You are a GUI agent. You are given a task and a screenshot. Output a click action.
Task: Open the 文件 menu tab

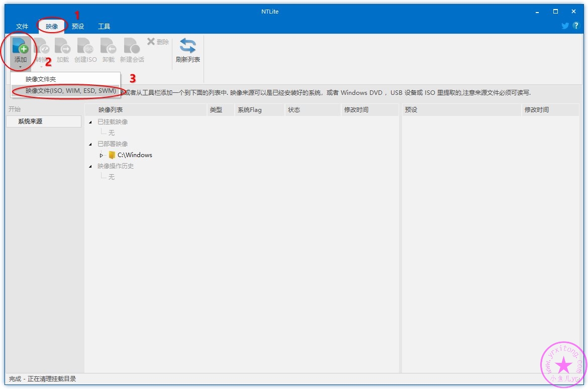point(22,26)
